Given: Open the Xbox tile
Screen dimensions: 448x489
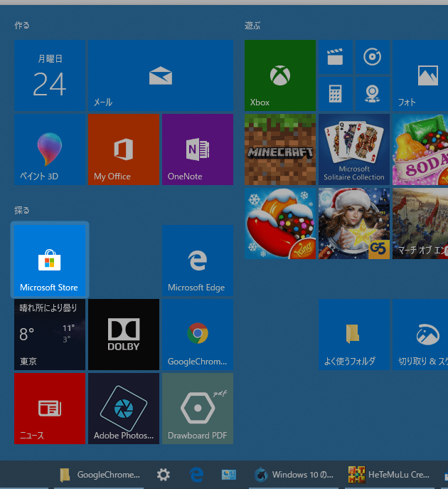Looking at the screenshot, I should tap(280, 75).
